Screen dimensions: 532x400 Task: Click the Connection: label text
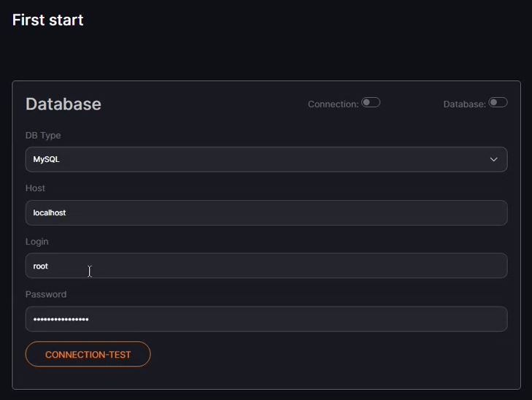[x=334, y=104]
